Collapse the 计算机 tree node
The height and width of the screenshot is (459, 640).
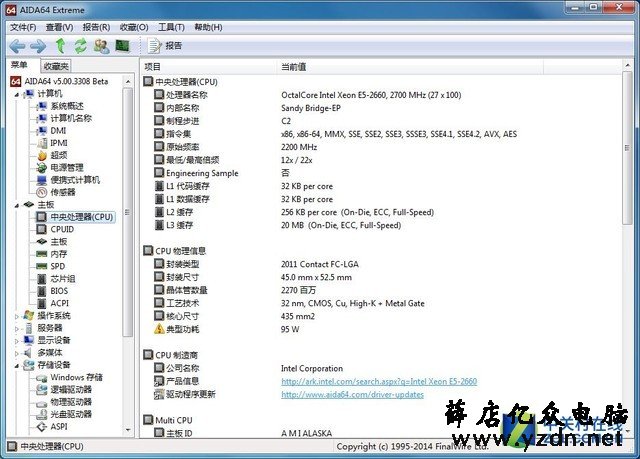[17, 94]
